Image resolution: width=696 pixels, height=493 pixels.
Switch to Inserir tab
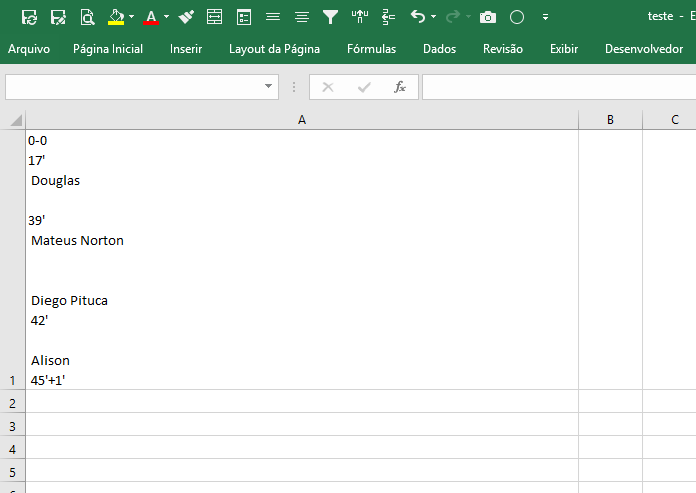tap(186, 49)
